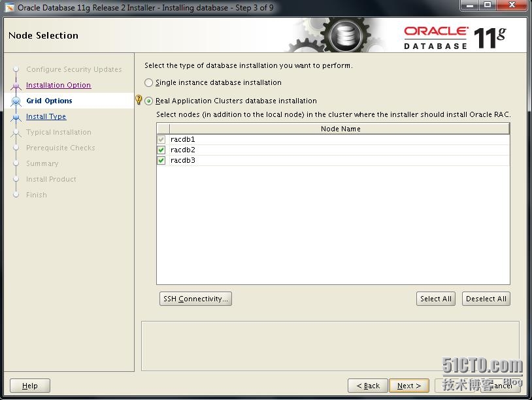
Task: Select the racdb2 node name text
Action: tap(183, 150)
